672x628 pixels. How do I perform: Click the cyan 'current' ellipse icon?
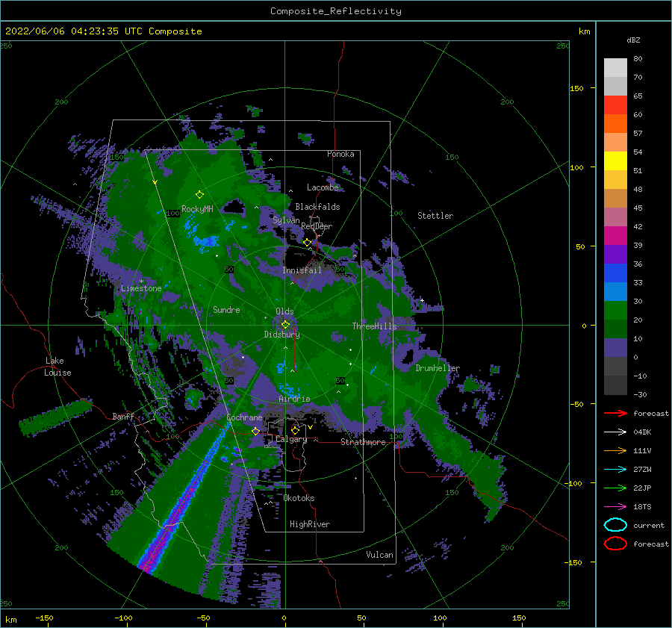click(615, 525)
